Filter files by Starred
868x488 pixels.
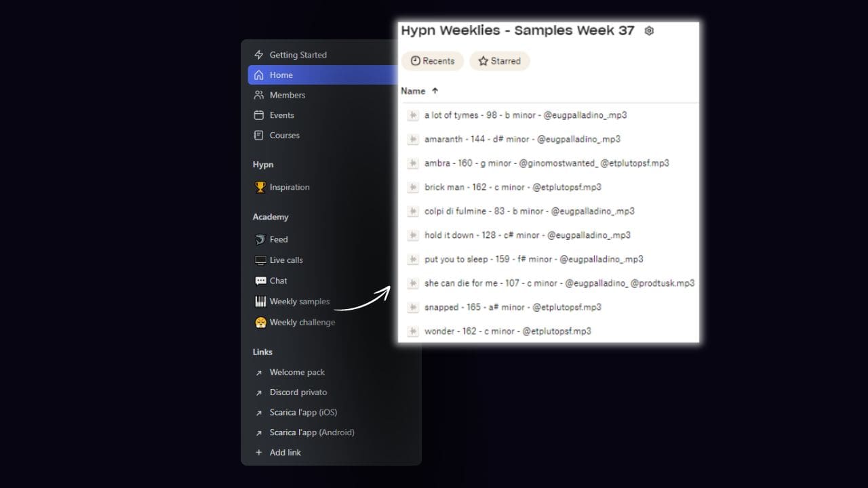click(x=499, y=61)
